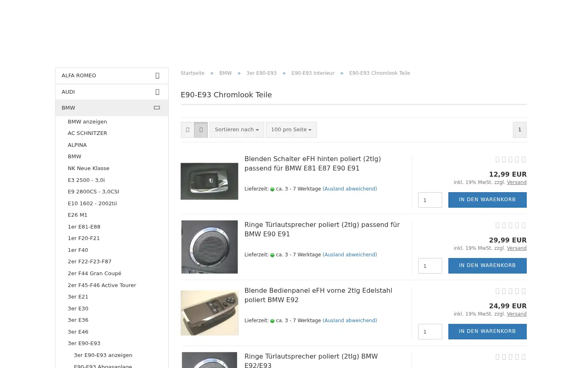Focus quantity field for 12,99 EUR item
This screenshot has width=588, height=368.
click(430, 200)
